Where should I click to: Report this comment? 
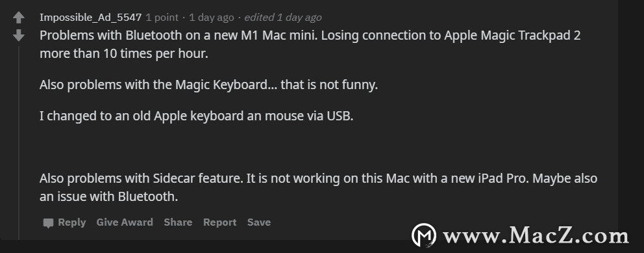(219, 222)
